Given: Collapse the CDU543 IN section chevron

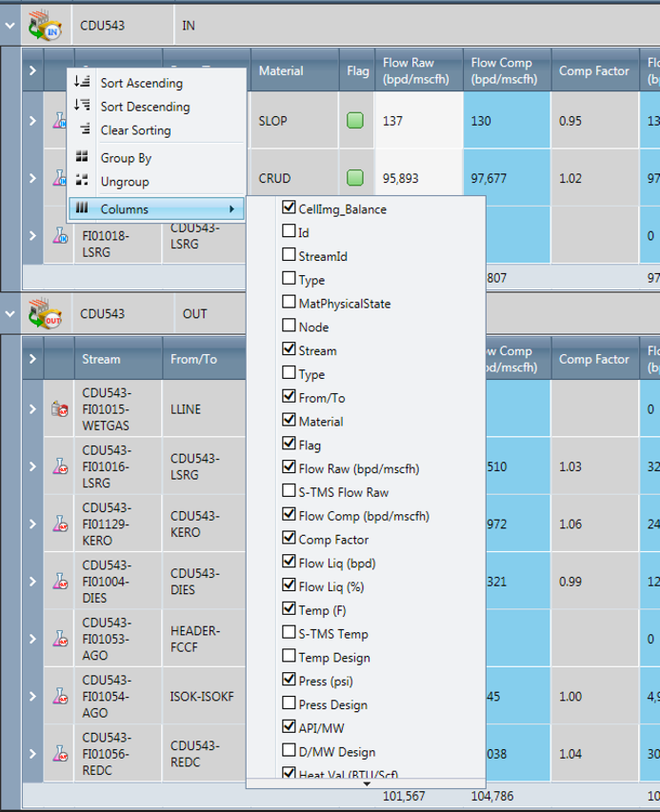Looking at the screenshot, I should 10,26.
